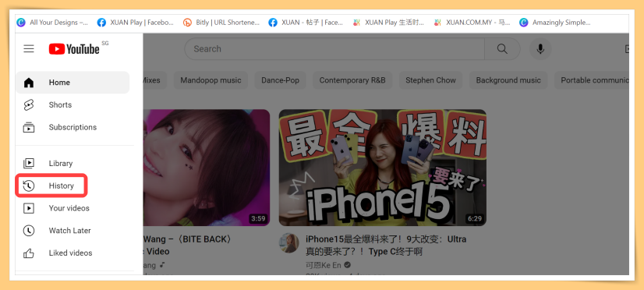The height and width of the screenshot is (290, 644).
Task: Click inside the Search field
Action: tap(334, 49)
